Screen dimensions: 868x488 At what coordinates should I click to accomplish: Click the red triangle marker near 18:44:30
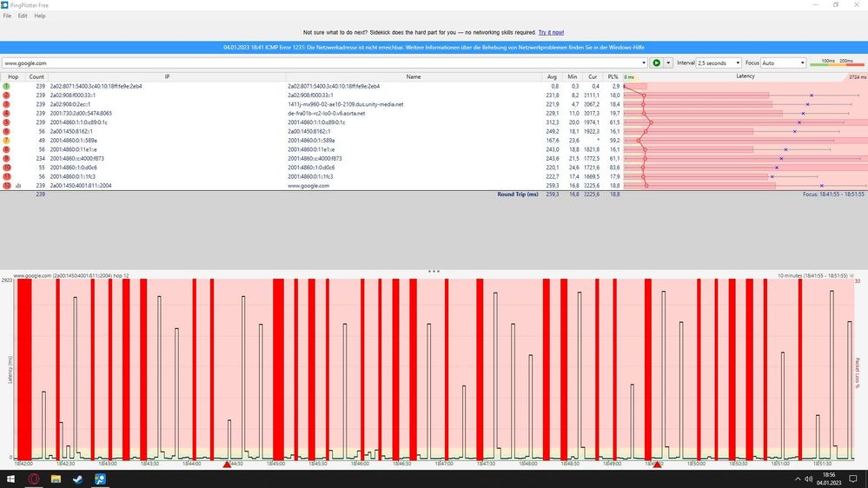coord(227,465)
